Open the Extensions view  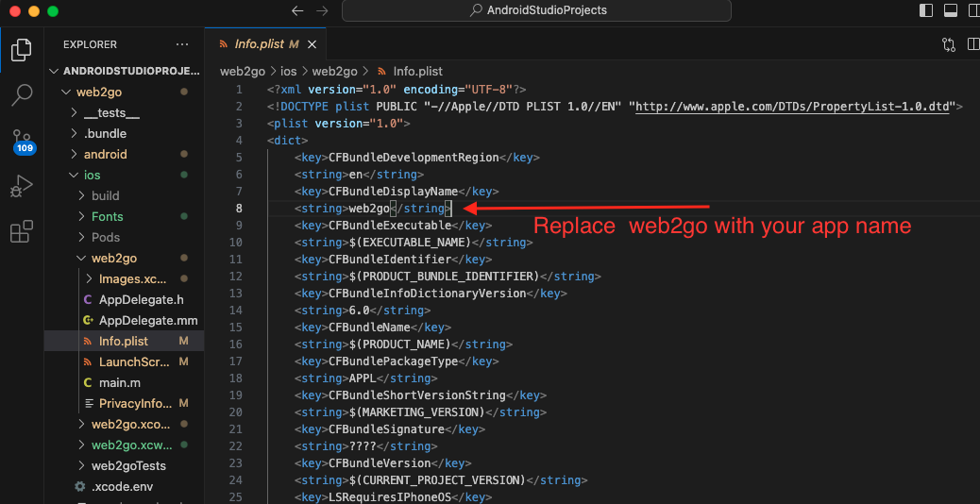21,232
